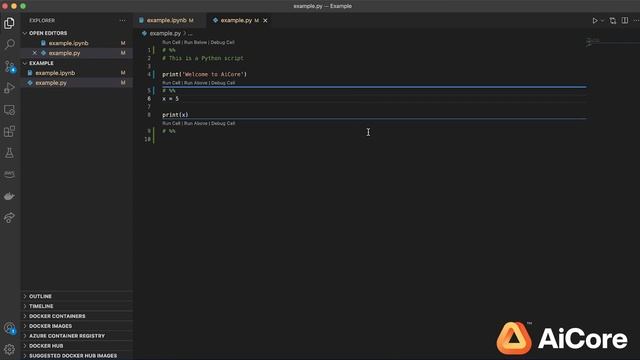
Task: Click Run Cell above the last empty cell
Action: [171, 123]
